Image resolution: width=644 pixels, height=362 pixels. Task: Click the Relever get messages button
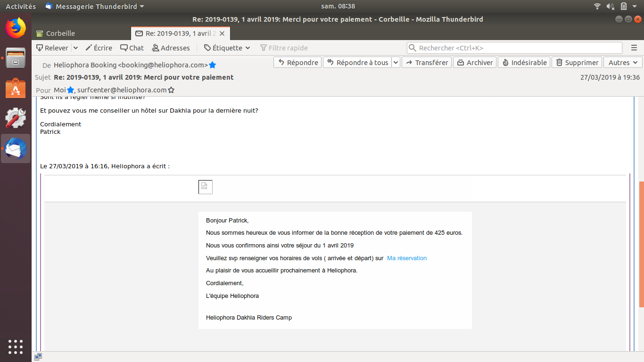point(52,48)
